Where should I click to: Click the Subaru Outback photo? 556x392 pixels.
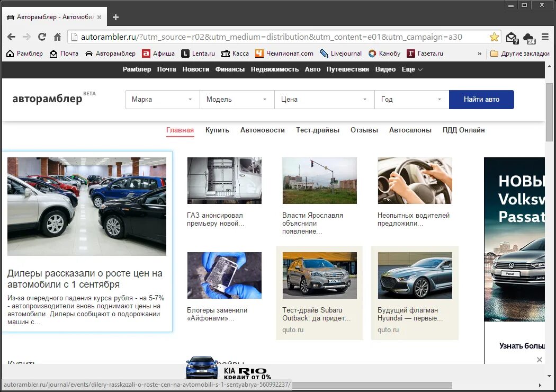[x=319, y=275]
